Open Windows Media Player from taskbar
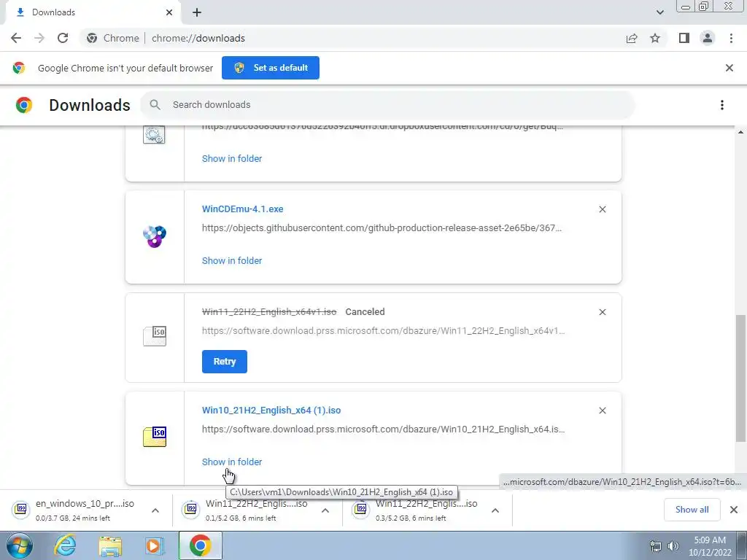Viewport: 747px width, 560px height. coord(155,545)
